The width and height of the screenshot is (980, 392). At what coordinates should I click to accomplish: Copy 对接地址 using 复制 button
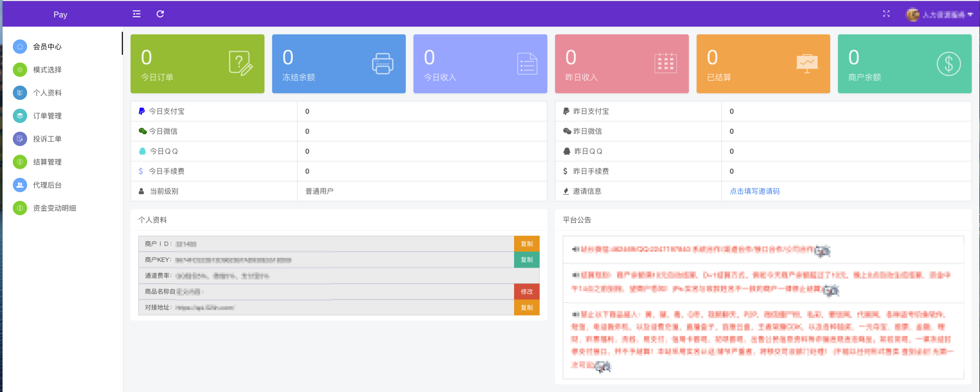526,308
